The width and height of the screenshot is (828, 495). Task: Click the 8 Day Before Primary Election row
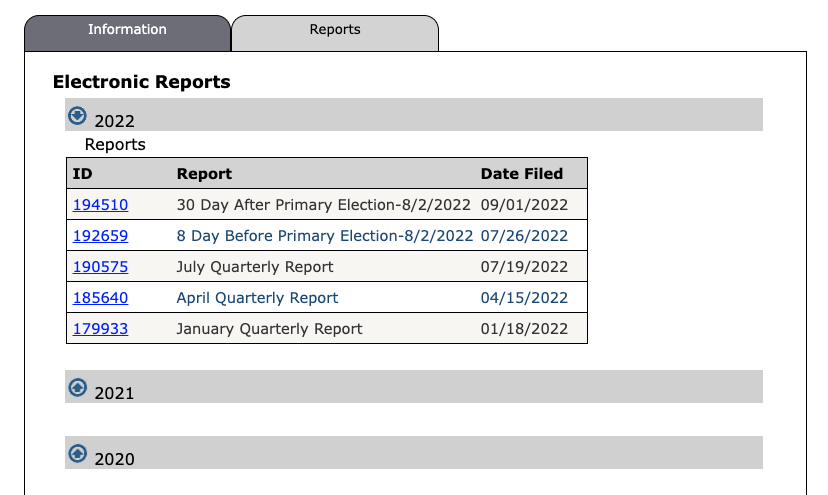324,236
